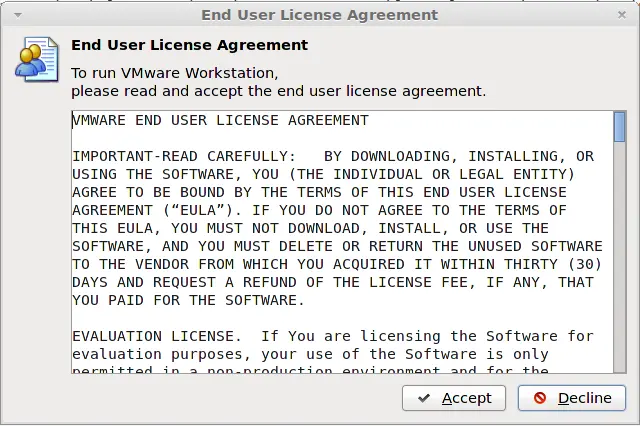Click the 'evaluation purposes, your use' line
Screen dimensions: 640x426
click(310, 354)
